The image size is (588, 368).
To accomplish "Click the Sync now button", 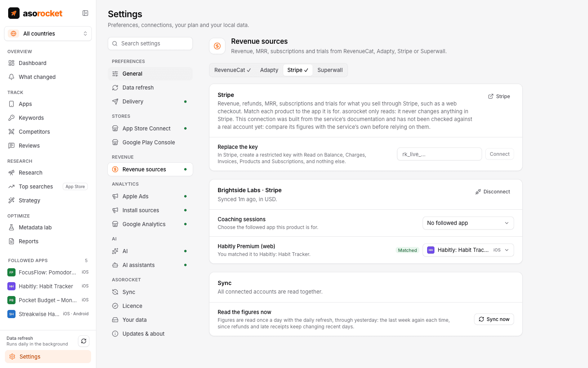I will pyautogui.click(x=494, y=319).
